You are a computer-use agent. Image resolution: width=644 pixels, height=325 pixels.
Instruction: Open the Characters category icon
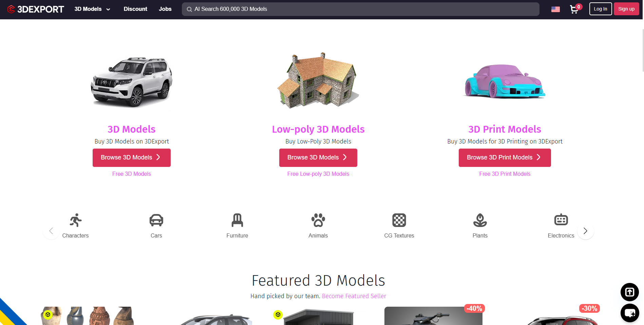pyautogui.click(x=76, y=220)
